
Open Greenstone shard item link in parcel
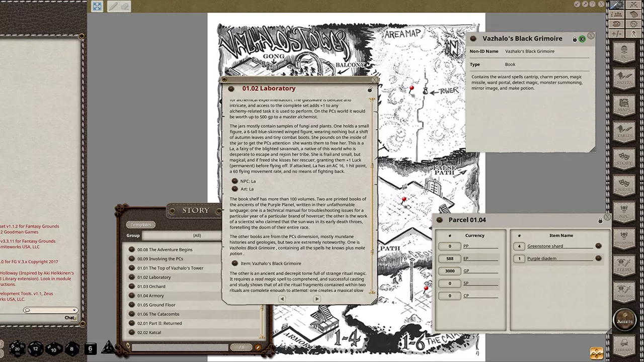598,246
